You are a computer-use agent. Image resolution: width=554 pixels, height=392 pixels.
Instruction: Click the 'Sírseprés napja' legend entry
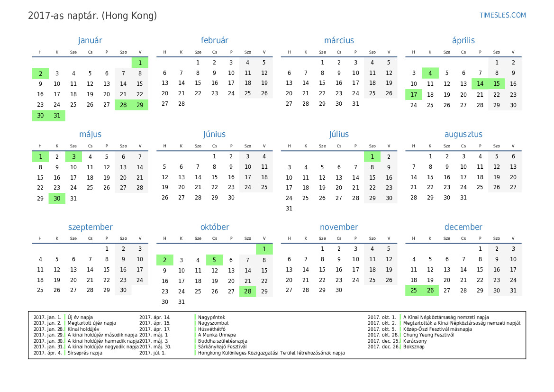tap(85, 353)
